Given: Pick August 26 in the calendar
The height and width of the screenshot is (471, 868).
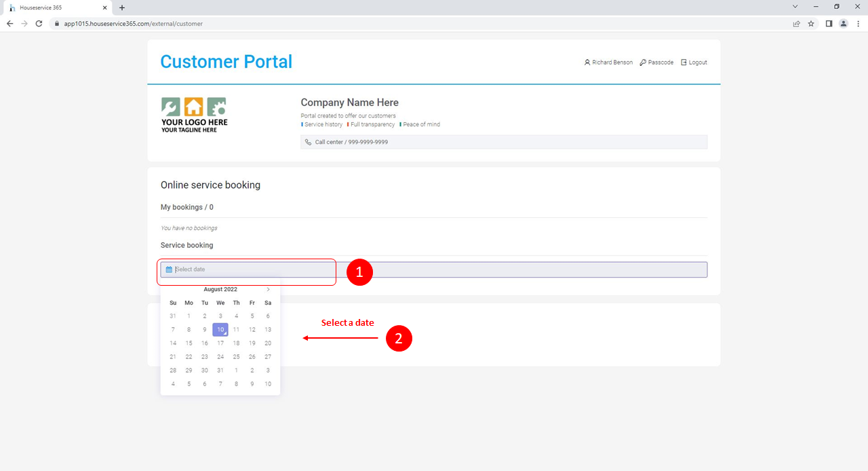Looking at the screenshot, I should tap(252, 356).
